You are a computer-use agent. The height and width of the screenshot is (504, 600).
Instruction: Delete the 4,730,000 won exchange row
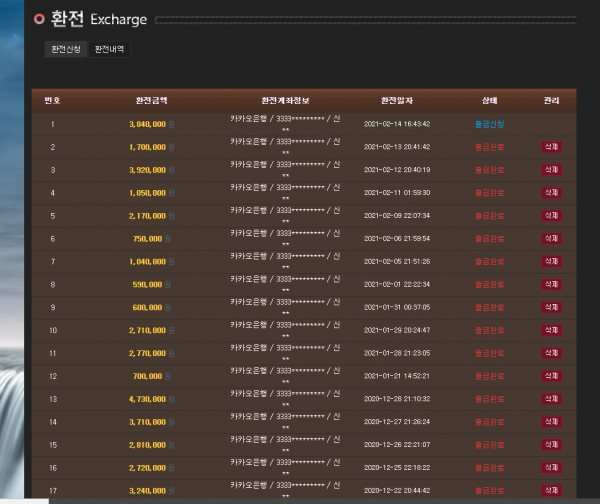coord(551,399)
